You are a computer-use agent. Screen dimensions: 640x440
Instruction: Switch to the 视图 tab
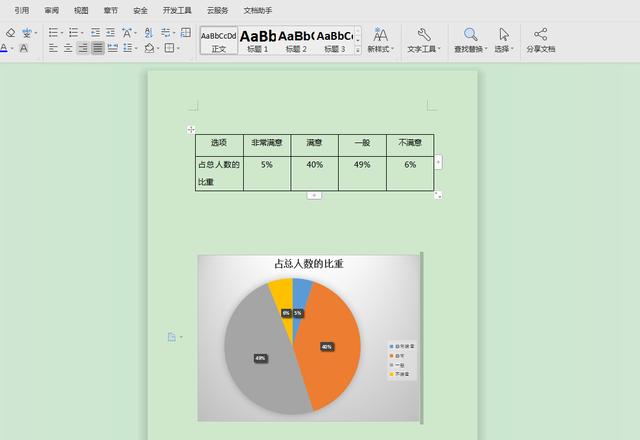point(81,11)
